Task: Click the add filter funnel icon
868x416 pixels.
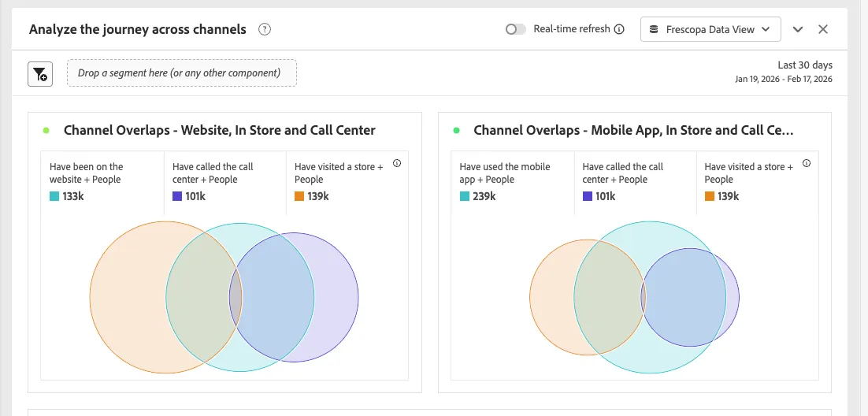Action: tap(40, 74)
